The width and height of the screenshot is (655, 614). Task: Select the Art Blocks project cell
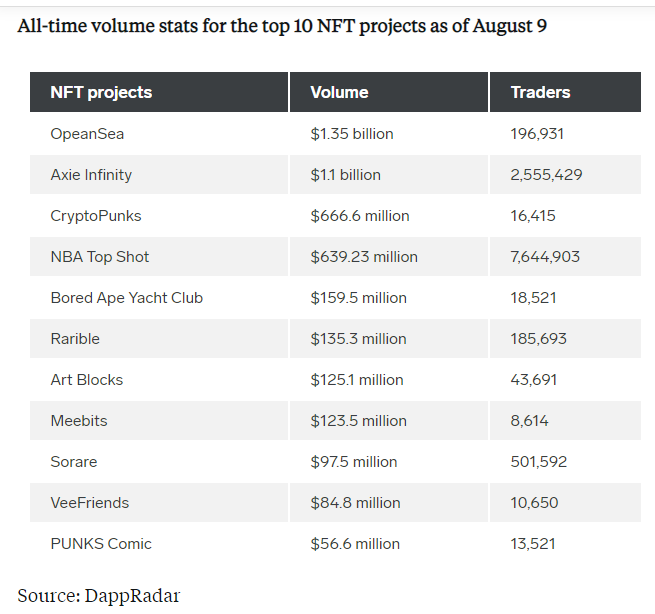[x=87, y=379]
